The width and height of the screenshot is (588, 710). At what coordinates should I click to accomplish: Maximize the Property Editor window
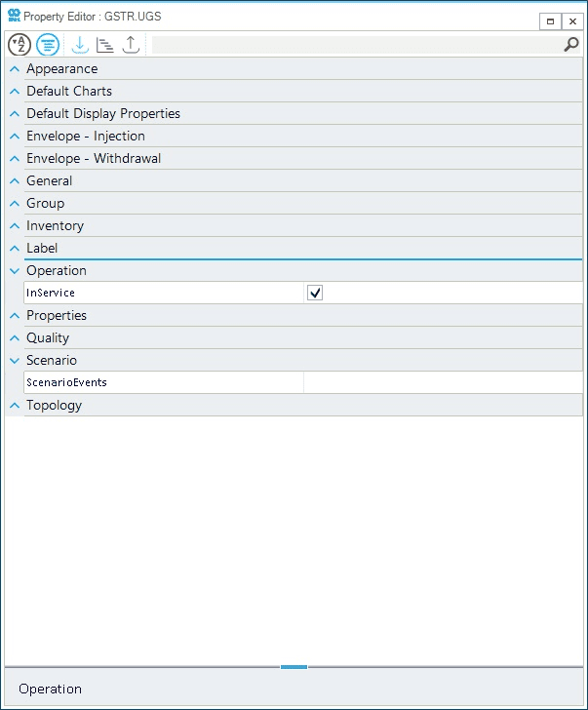(x=550, y=21)
